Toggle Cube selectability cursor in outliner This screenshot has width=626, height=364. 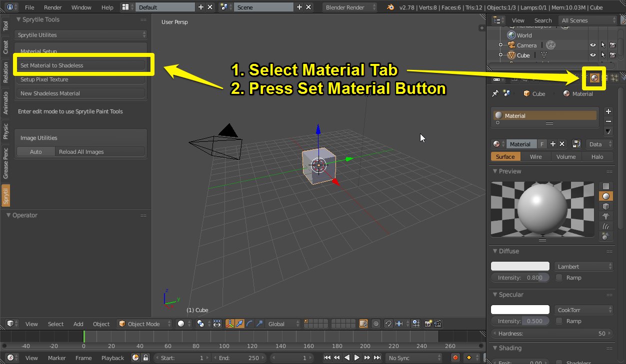(x=603, y=55)
